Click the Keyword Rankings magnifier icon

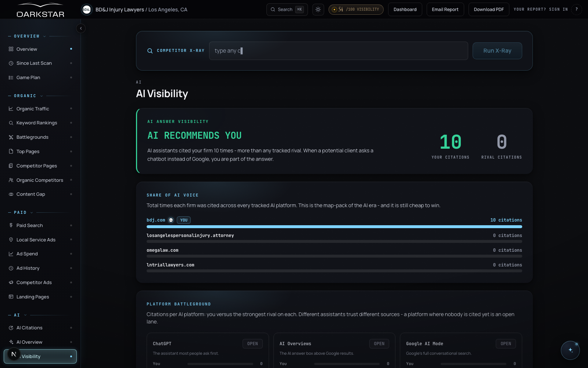pyautogui.click(x=11, y=123)
